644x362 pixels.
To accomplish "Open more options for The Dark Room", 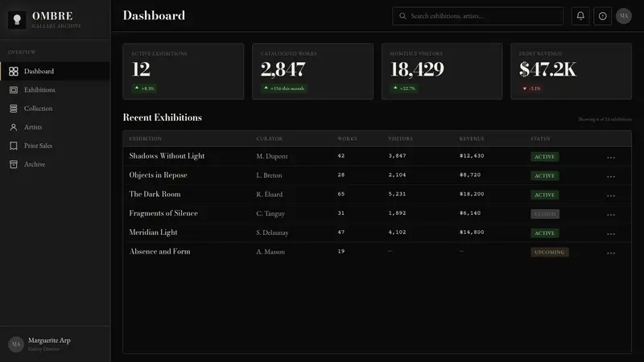I will click(611, 195).
